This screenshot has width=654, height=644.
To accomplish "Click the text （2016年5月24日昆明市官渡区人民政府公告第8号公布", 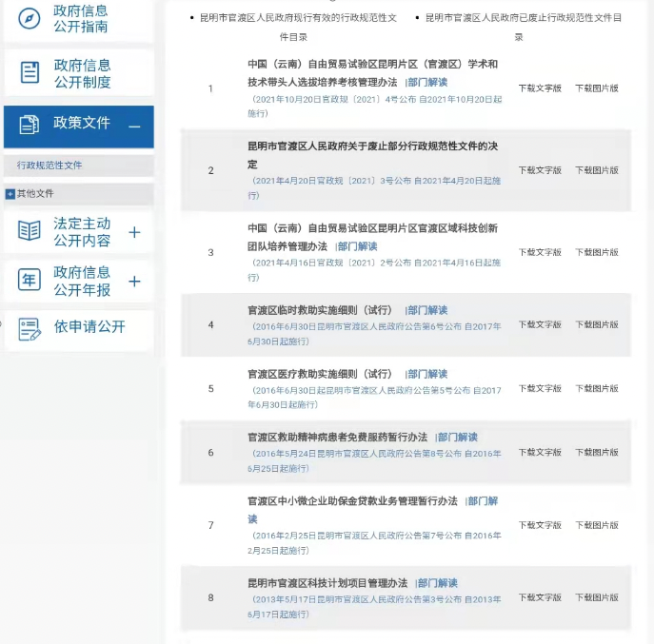I will click(x=355, y=454).
